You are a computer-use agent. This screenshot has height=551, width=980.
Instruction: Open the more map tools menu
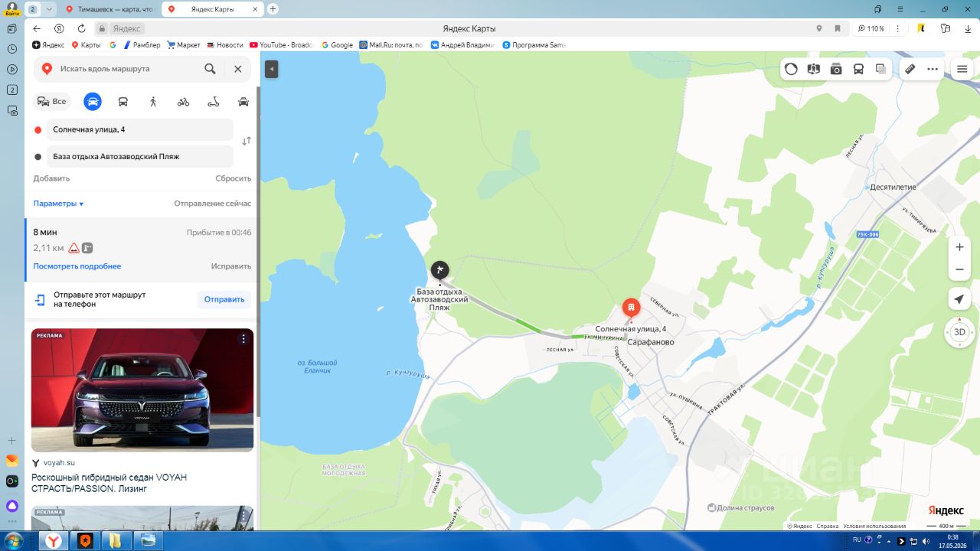tap(933, 69)
